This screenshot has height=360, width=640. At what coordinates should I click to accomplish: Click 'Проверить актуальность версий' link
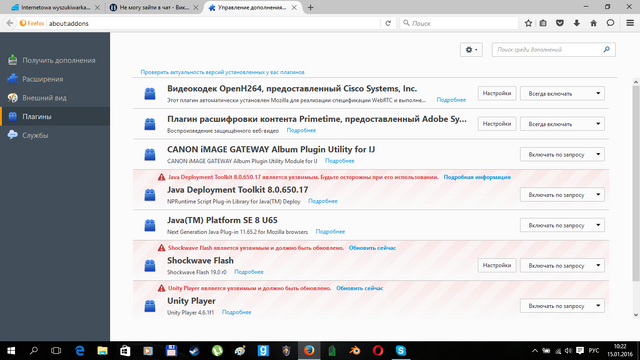pyautogui.click(x=222, y=72)
